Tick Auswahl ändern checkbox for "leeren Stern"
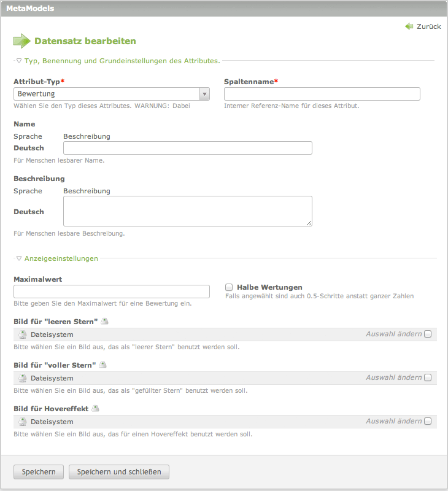The width and height of the screenshot is (448, 491). [x=428, y=334]
